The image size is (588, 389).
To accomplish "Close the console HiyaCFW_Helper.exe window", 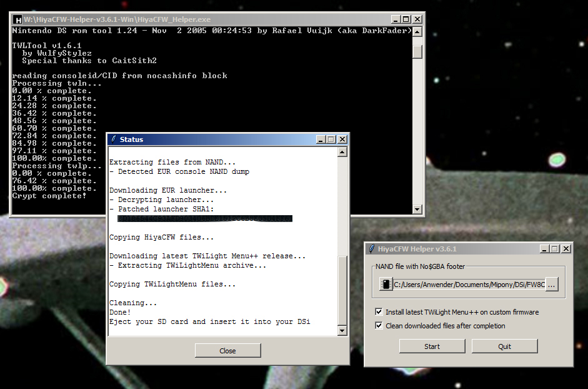I will (417, 19).
